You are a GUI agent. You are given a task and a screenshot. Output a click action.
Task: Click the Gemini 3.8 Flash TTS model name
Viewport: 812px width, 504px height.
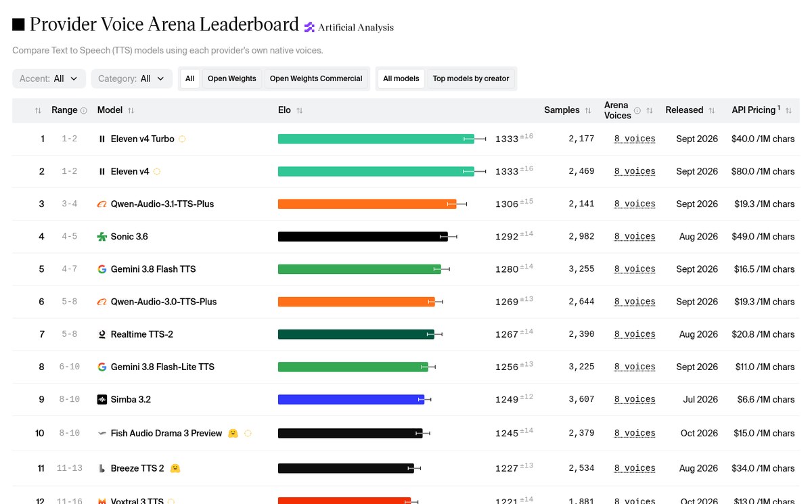(154, 269)
